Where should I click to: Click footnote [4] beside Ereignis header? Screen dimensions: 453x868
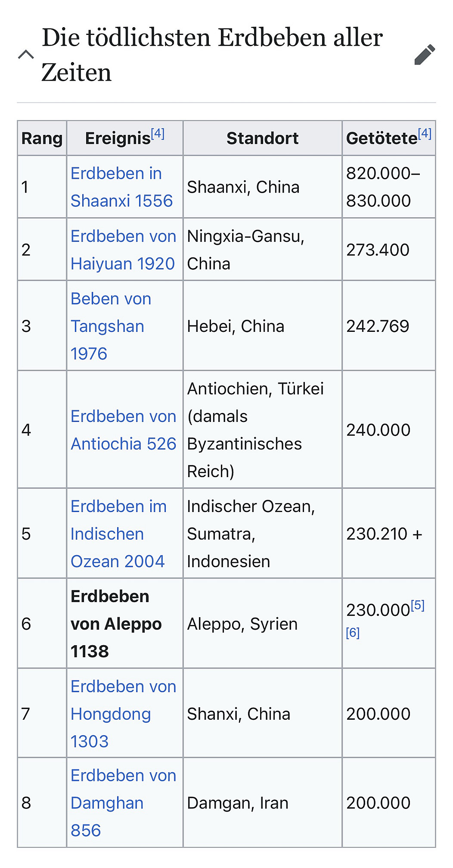(x=158, y=134)
